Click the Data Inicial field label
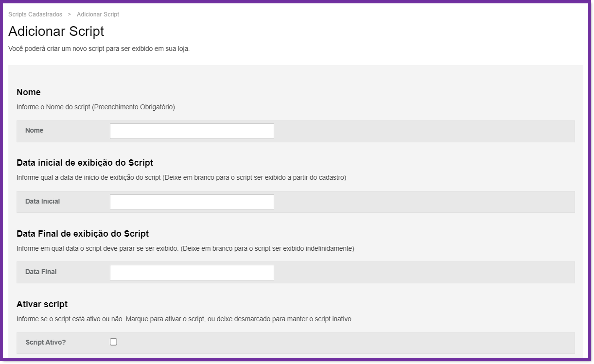 coord(42,201)
